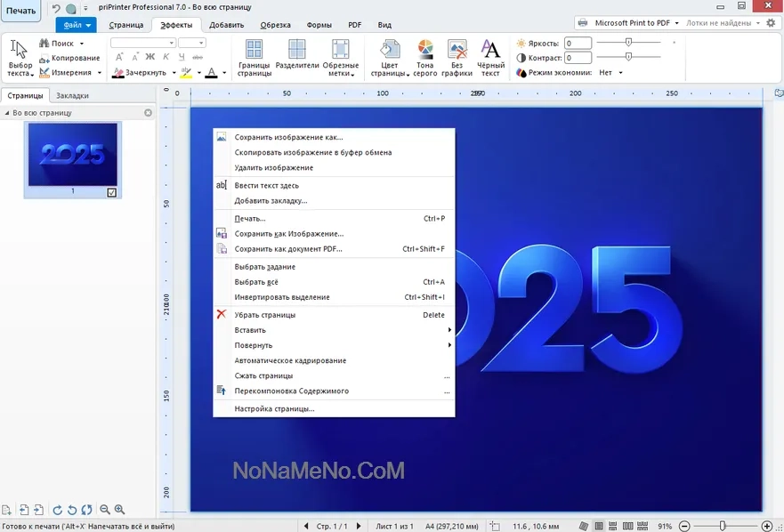Click the Контраст value input field
This screenshot has width=784, height=532.
tap(578, 58)
